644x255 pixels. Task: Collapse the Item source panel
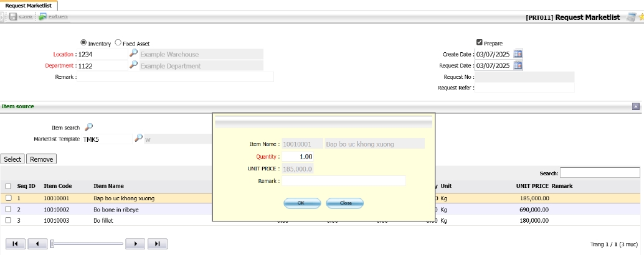pyautogui.click(x=636, y=106)
